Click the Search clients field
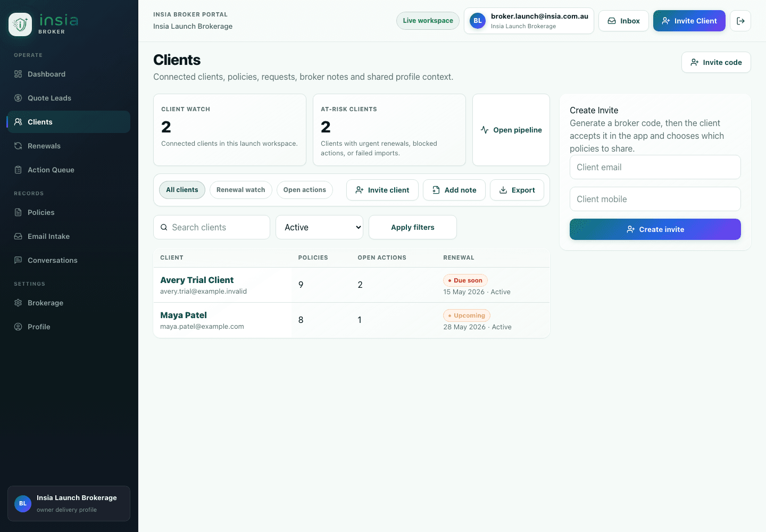Image resolution: width=766 pixels, height=532 pixels. [212, 227]
